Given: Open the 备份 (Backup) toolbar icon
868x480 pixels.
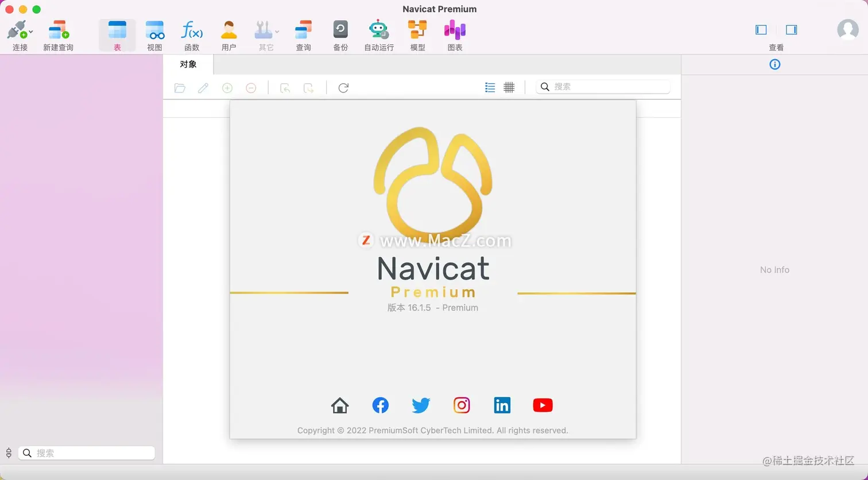Looking at the screenshot, I should [340, 29].
